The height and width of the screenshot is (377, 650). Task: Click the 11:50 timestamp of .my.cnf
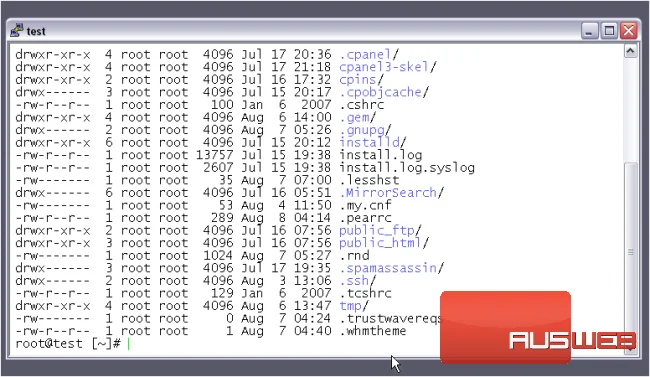tap(313, 205)
